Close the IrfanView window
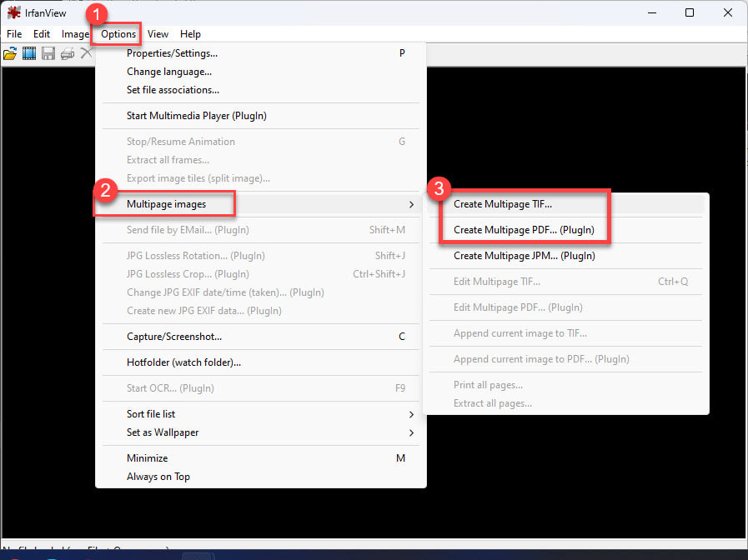Screen dimensions: 748x560 click(727, 12)
